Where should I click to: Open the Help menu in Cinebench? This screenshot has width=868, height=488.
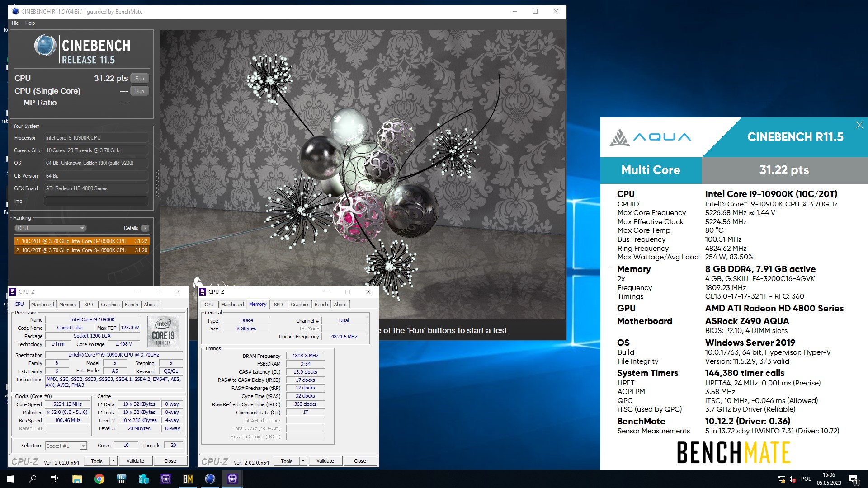pyautogui.click(x=30, y=23)
